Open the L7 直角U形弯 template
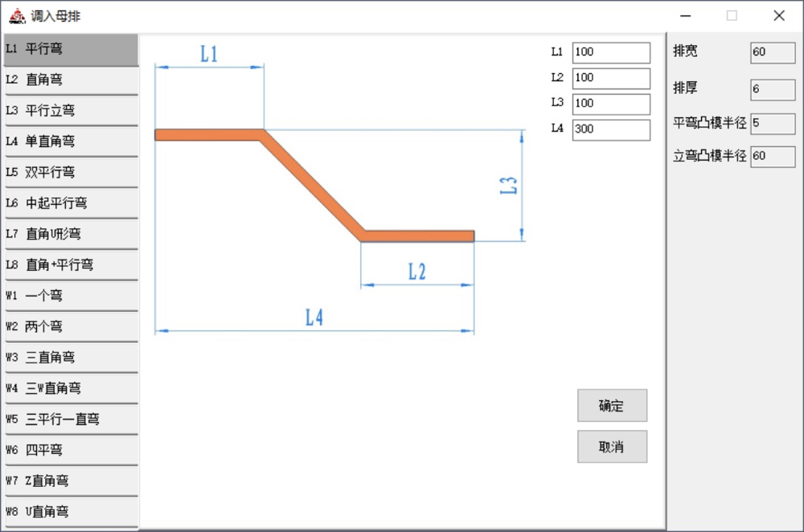Viewport: 804px width, 532px height. click(x=71, y=234)
